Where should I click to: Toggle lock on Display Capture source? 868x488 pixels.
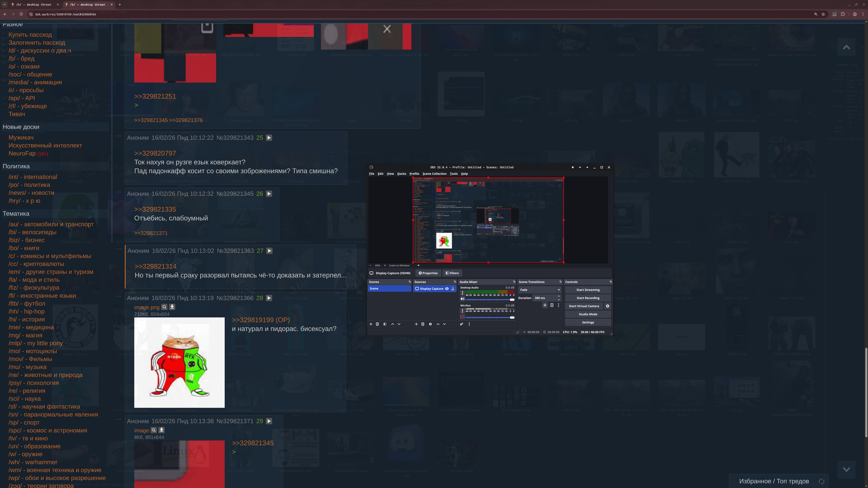453,289
